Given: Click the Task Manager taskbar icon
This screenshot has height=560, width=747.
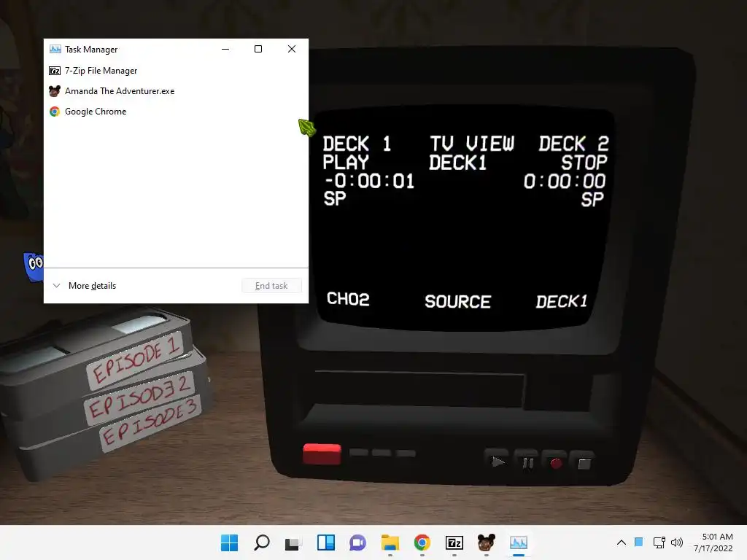Looking at the screenshot, I should 519,542.
